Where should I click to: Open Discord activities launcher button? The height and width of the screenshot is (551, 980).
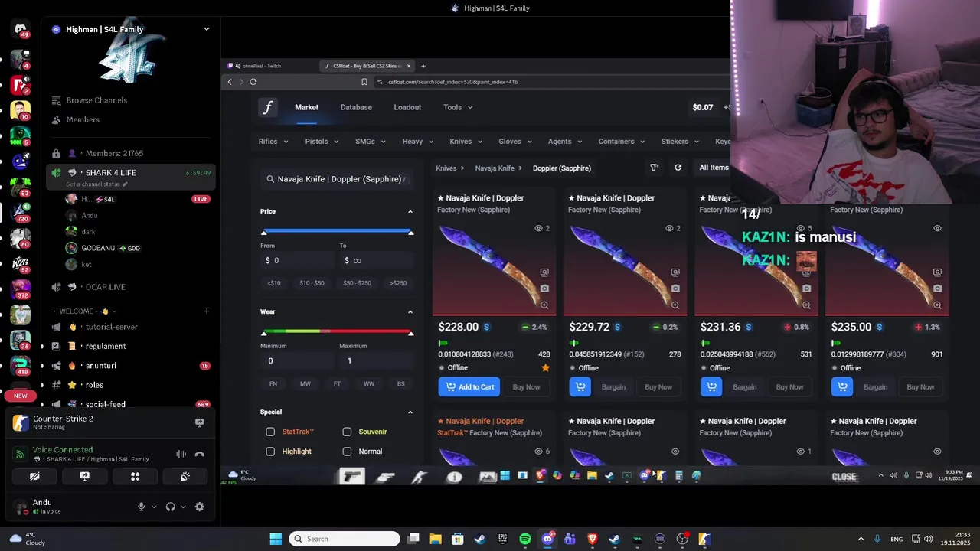click(x=135, y=476)
